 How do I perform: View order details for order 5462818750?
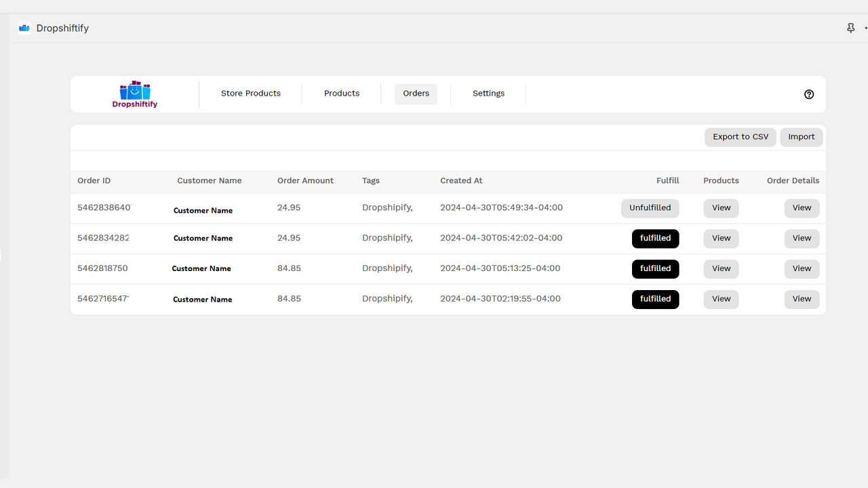tap(802, 268)
